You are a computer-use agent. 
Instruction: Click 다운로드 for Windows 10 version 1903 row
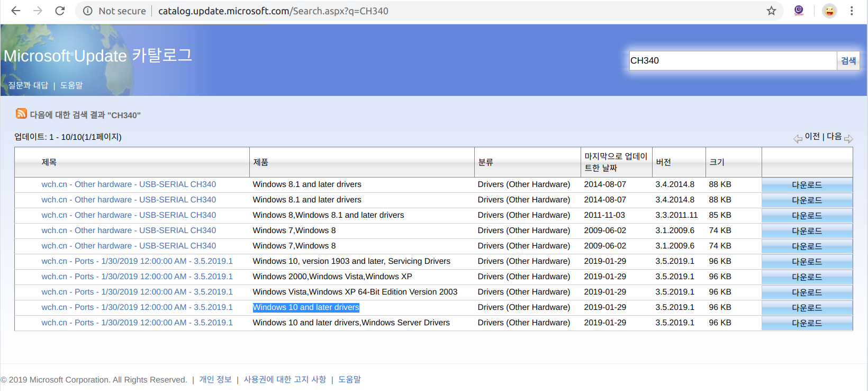(807, 262)
